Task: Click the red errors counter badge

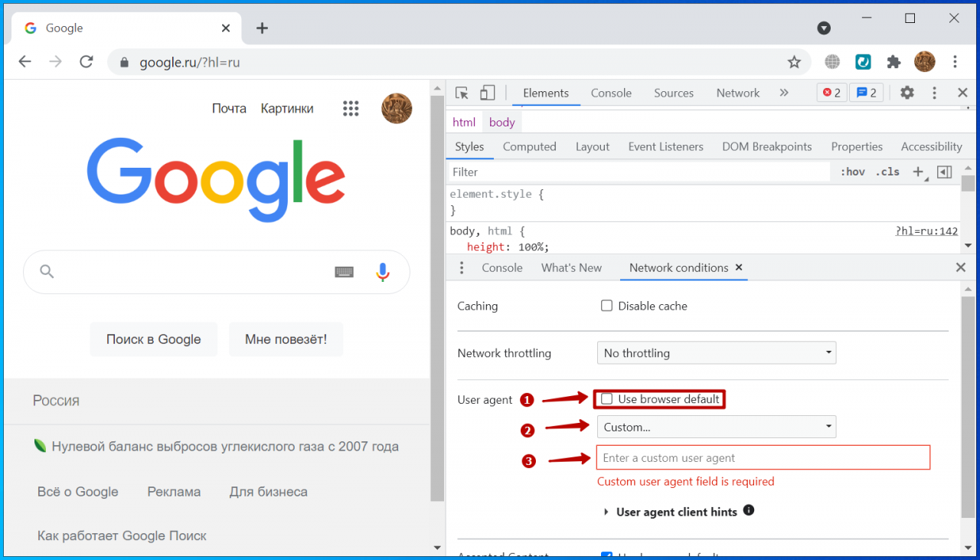Action: tap(831, 93)
